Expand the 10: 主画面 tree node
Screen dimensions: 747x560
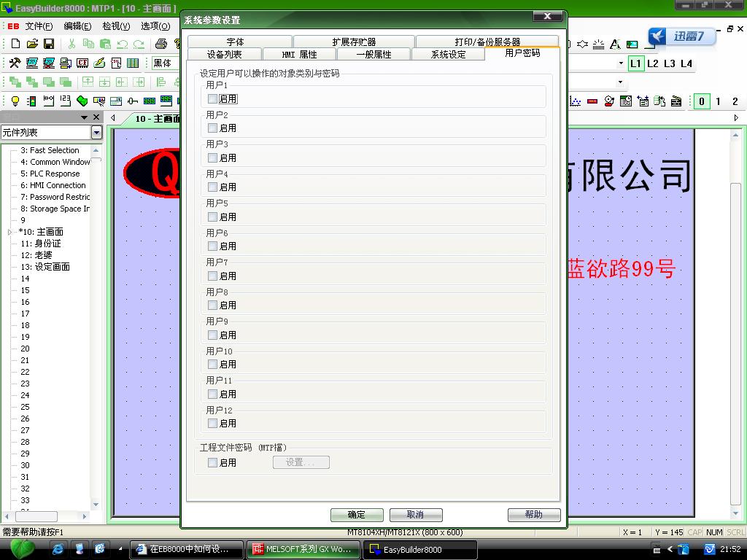point(9,232)
